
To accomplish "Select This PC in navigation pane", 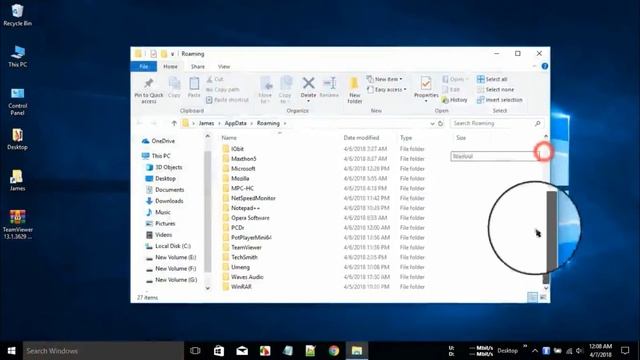I will coord(156,156).
